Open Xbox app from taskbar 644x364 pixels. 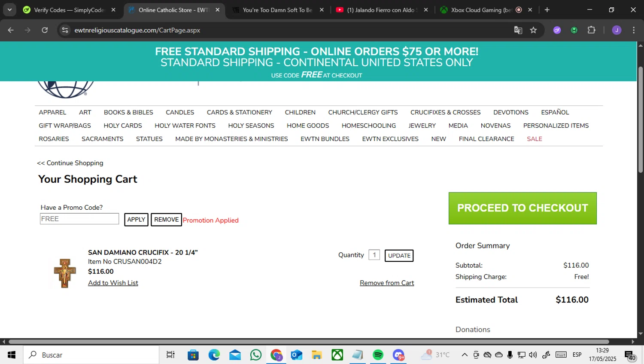[x=337, y=355]
